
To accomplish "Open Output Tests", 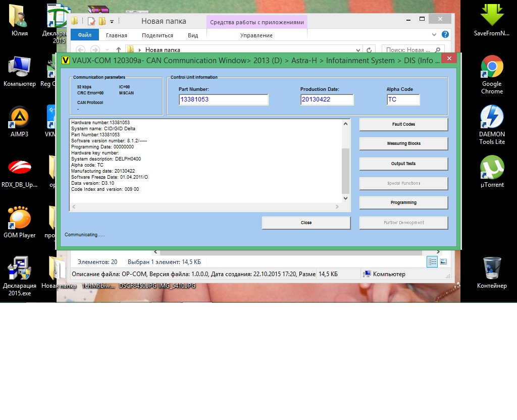I will (x=403, y=164).
